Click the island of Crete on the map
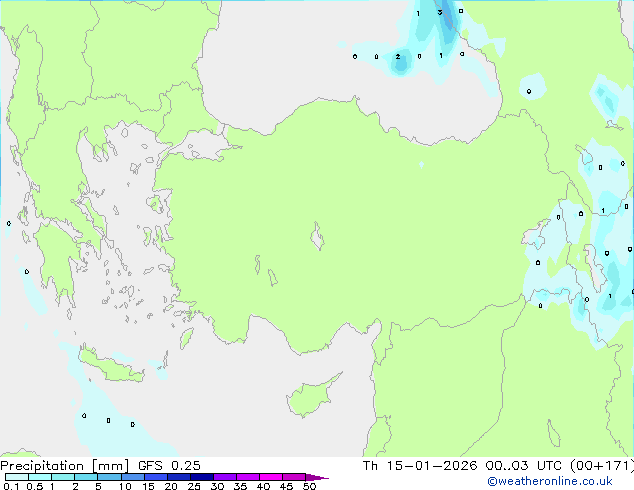634x490 pixels. (111, 366)
